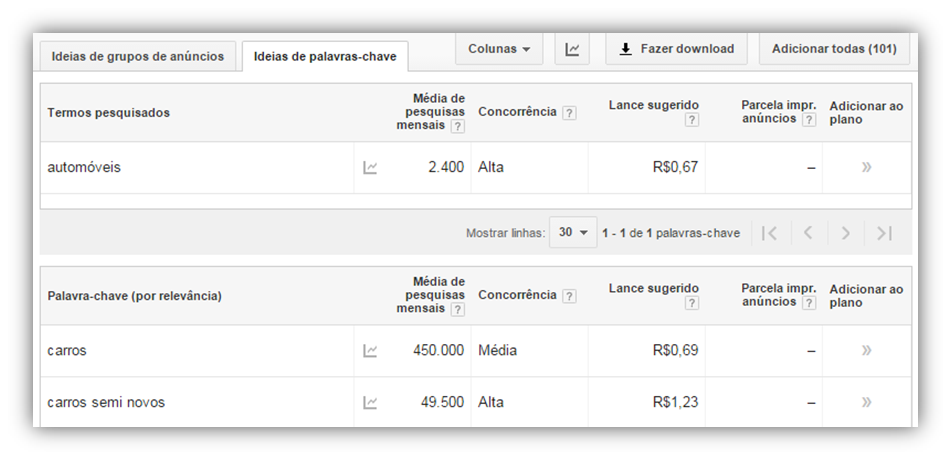Open the Colunas dropdown
Viewport: 951px width, 460px height.
pos(499,49)
